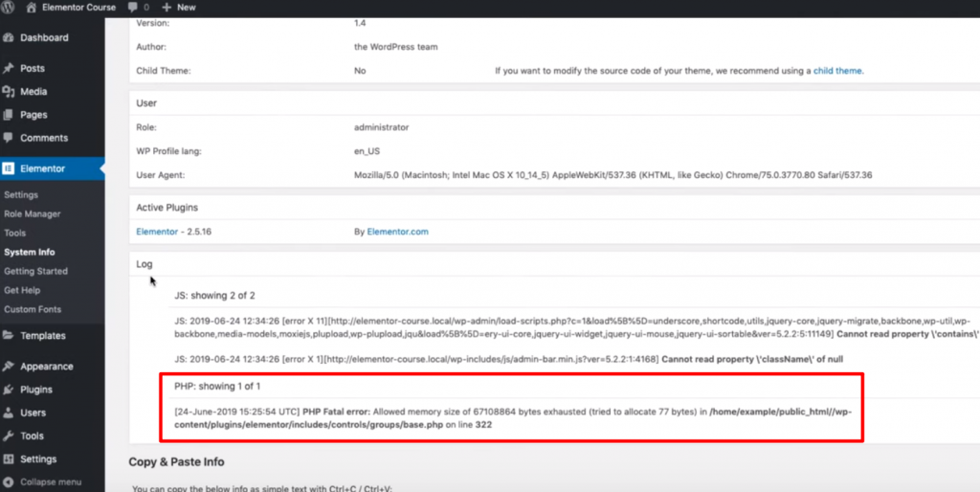Click the Appearance paintbrush icon
This screenshot has height=492, width=980.
click(9, 367)
